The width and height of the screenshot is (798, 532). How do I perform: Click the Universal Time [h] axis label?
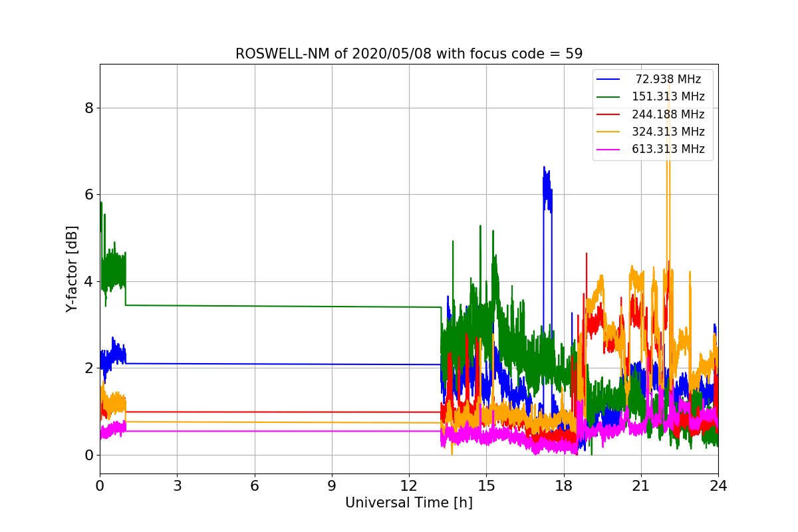(409, 503)
